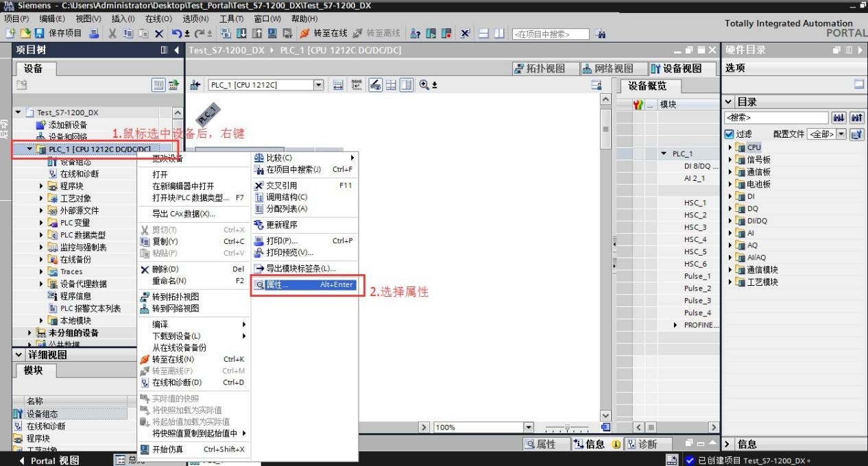The height and width of the screenshot is (466, 868).
Task: Click the print icon in main toolbar
Action: click(94, 34)
